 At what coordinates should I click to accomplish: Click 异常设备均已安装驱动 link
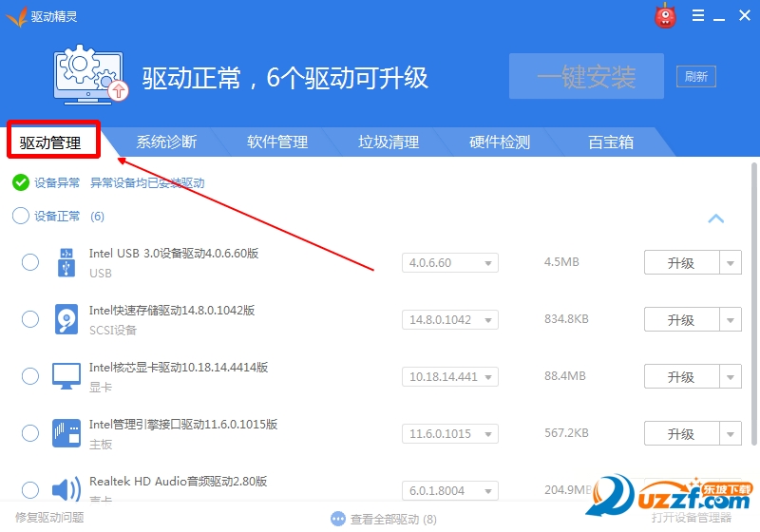147,182
